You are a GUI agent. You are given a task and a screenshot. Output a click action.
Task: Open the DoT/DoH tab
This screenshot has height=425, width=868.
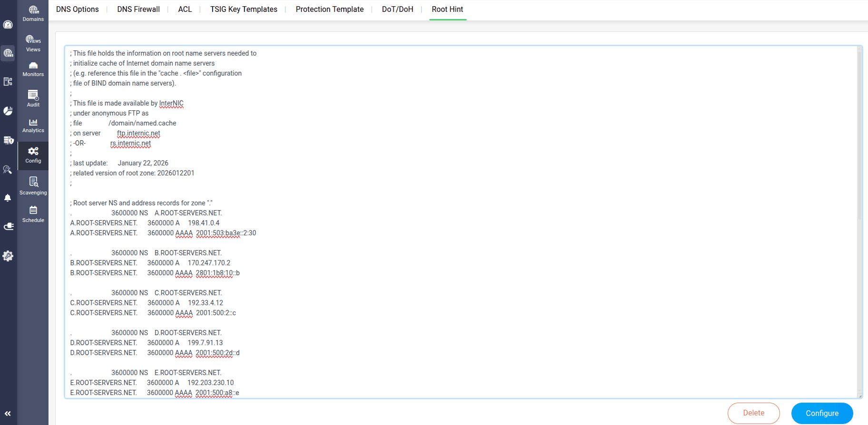[x=398, y=10]
